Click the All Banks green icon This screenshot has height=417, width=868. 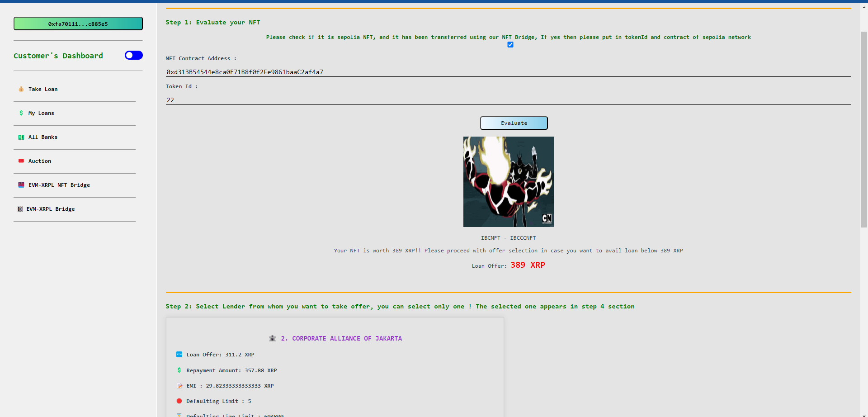(x=21, y=137)
